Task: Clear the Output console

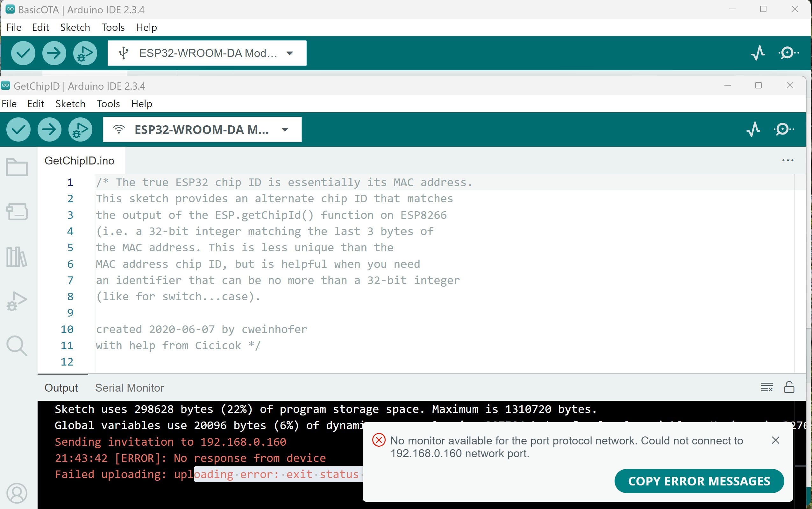Action: point(766,387)
